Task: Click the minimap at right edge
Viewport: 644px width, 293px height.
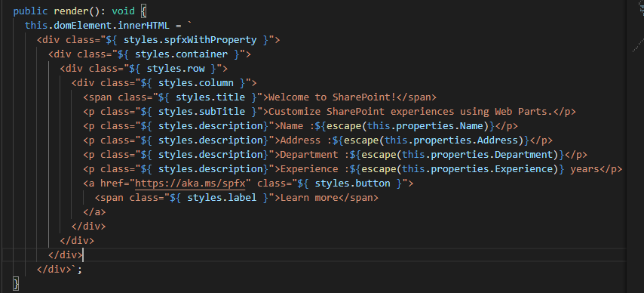Action: (636, 26)
